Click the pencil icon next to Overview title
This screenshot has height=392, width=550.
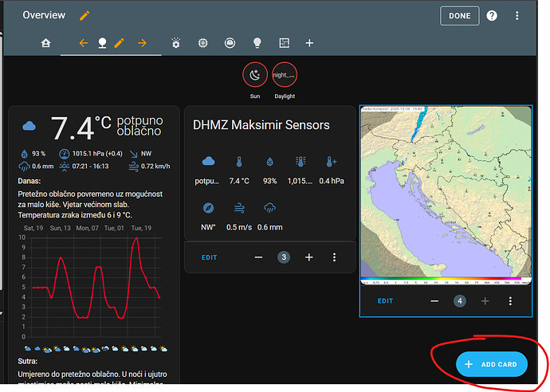point(84,15)
